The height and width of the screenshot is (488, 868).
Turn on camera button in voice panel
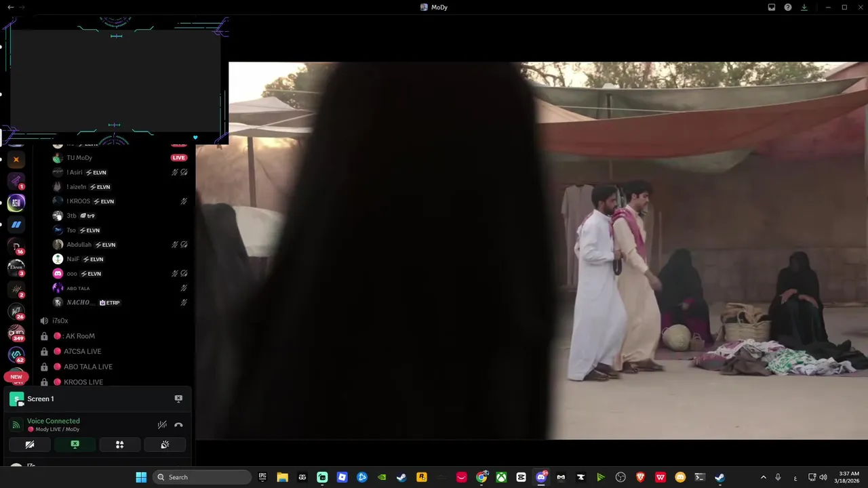30,445
